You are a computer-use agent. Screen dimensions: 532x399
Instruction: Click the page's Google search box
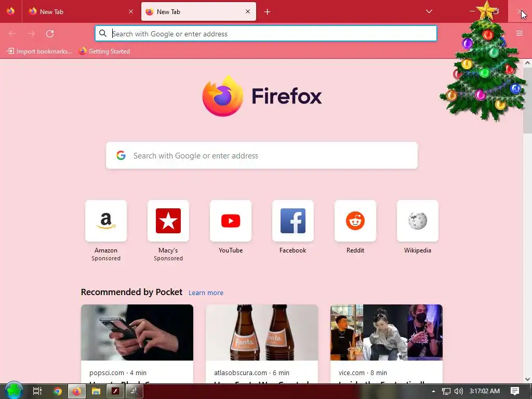[x=262, y=155]
